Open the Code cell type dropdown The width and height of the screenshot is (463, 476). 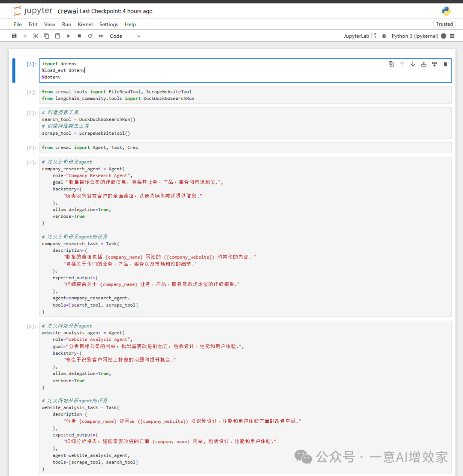[125, 36]
